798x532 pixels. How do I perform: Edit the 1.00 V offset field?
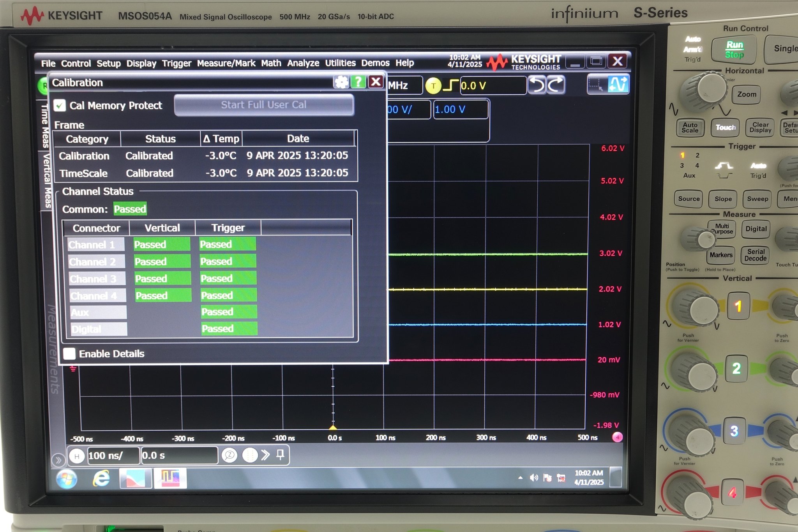click(460, 110)
